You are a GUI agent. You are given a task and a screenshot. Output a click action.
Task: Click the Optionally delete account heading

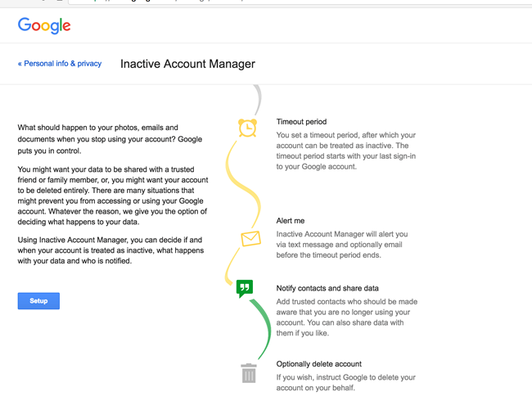pyautogui.click(x=318, y=364)
